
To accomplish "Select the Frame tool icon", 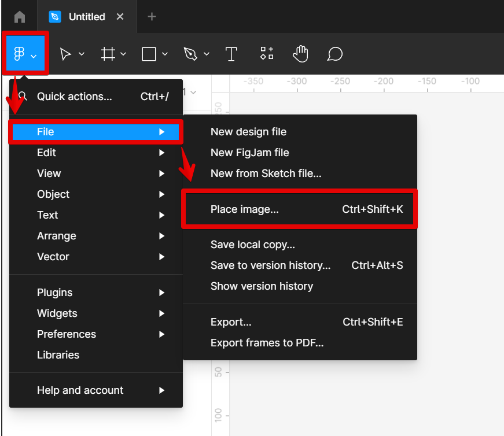I will [108, 54].
